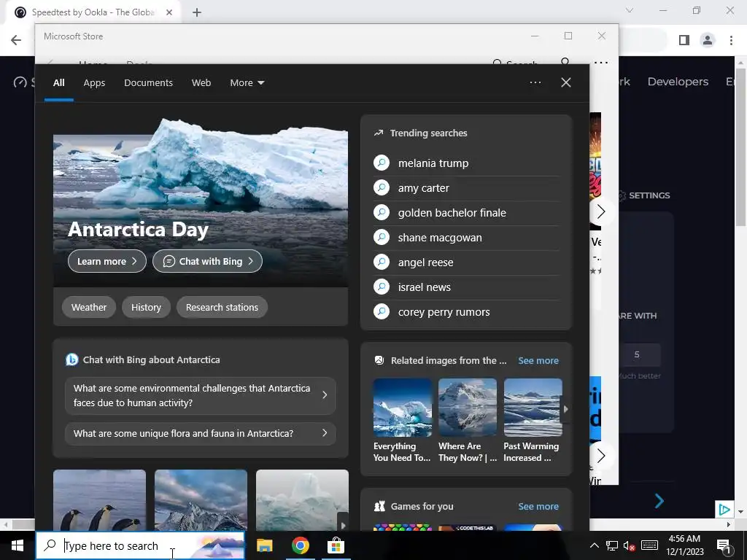Screen dimensions: 747x560
Task: Advance related images carousel arrow
Action: pos(565,408)
